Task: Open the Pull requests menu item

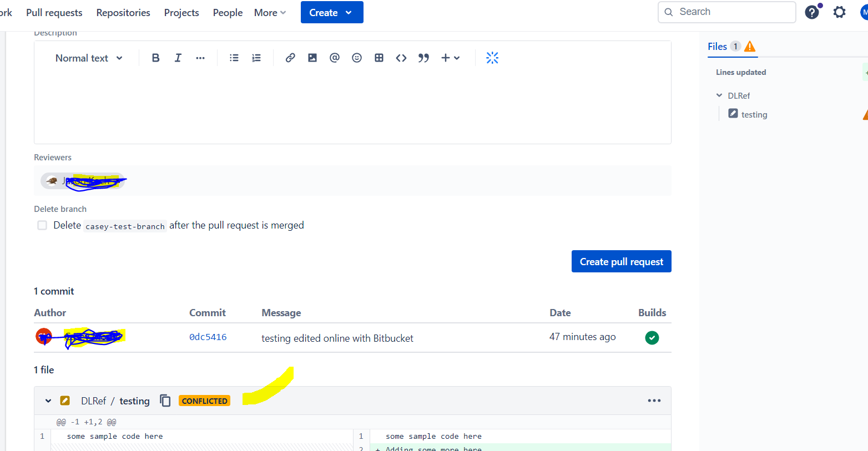Action: (x=54, y=13)
